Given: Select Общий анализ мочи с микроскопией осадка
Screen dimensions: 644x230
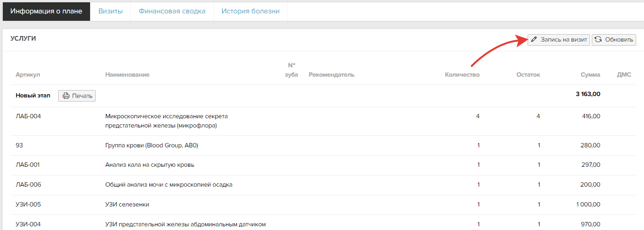Looking at the screenshot, I should pos(169,185).
